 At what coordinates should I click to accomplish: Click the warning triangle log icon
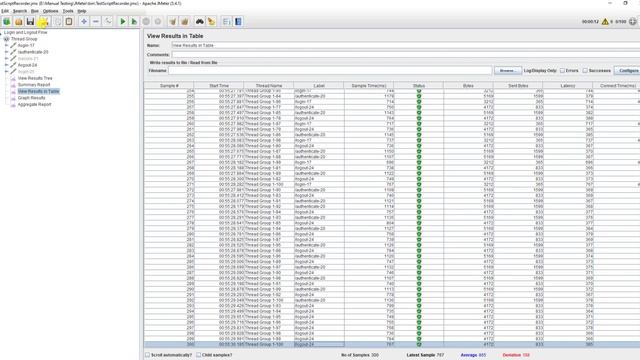click(x=605, y=22)
